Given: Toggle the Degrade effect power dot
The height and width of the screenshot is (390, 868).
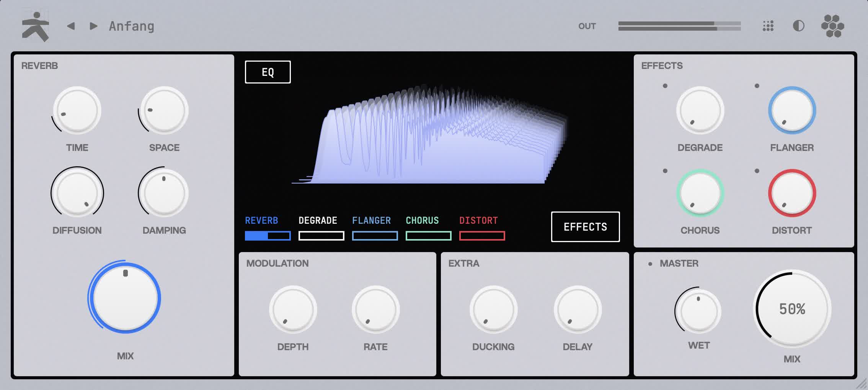Looking at the screenshot, I should pos(665,86).
